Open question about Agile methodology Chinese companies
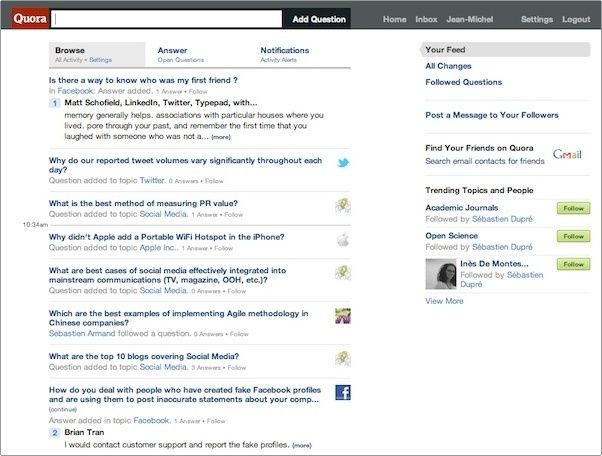The width and height of the screenshot is (602, 456). pyautogui.click(x=178, y=318)
